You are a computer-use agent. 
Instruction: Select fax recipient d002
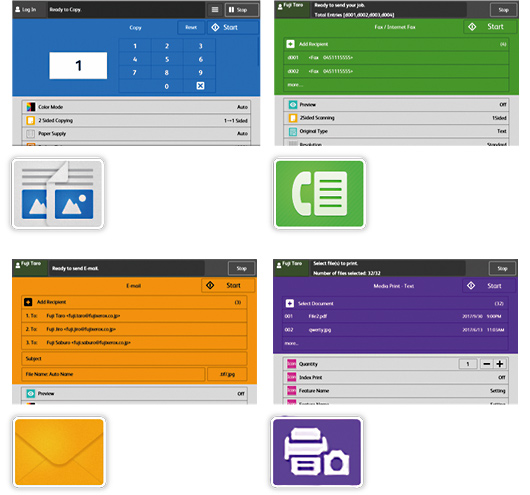point(396,71)
